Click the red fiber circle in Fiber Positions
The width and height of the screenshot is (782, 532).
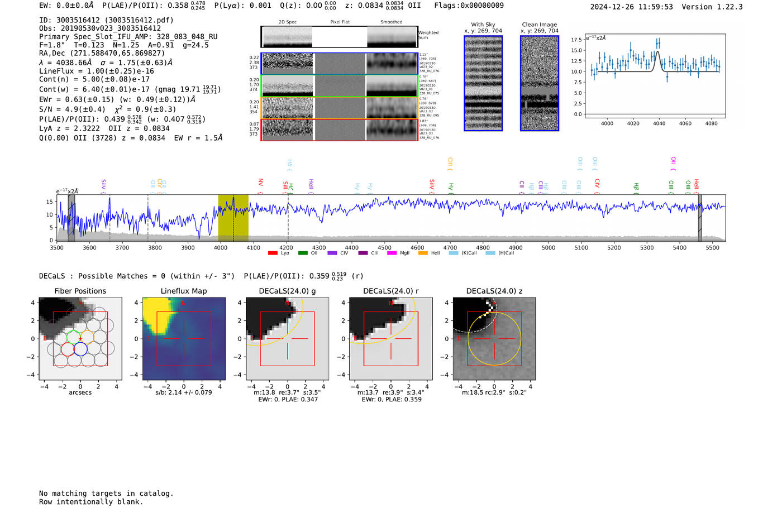(68, 349)
